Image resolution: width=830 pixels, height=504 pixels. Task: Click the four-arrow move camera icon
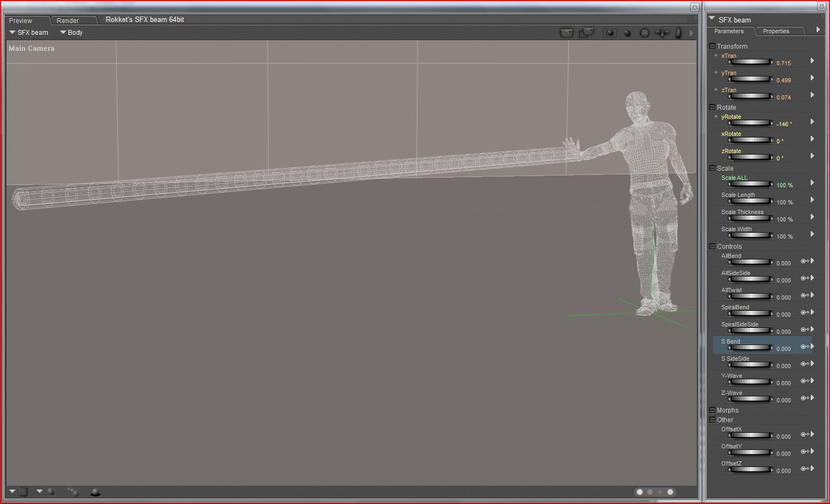pyautogui.click(x=662, y=33)
